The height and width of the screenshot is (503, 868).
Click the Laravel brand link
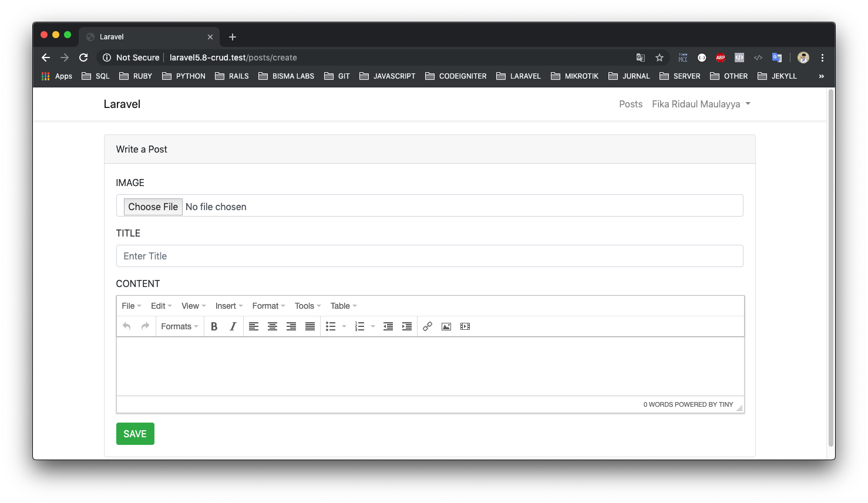[122, 104]
